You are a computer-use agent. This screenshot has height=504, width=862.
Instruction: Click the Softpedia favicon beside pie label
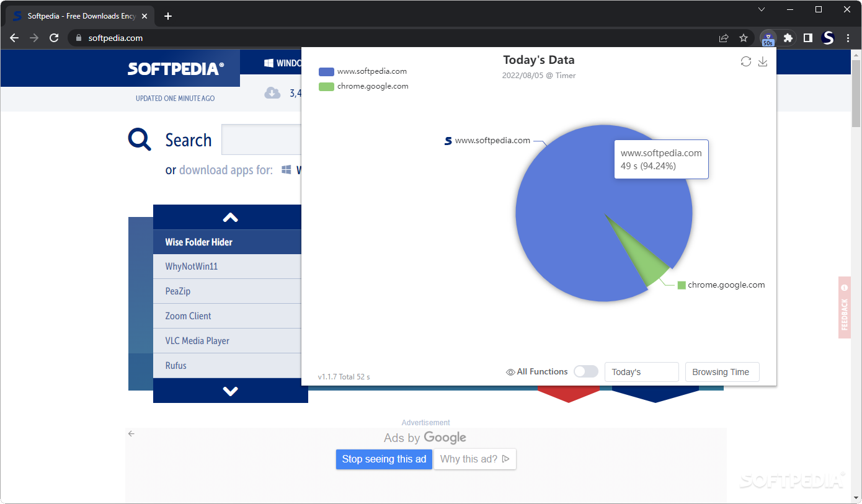coord(448,141)
